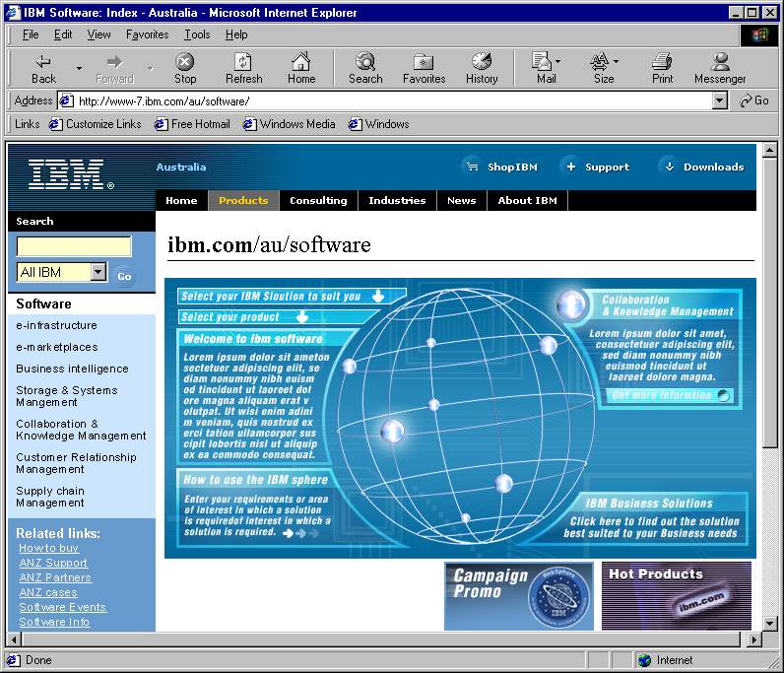Expand the Address bar dropdown
Viewport: 784px width, 673px height.
coord(720,101)
